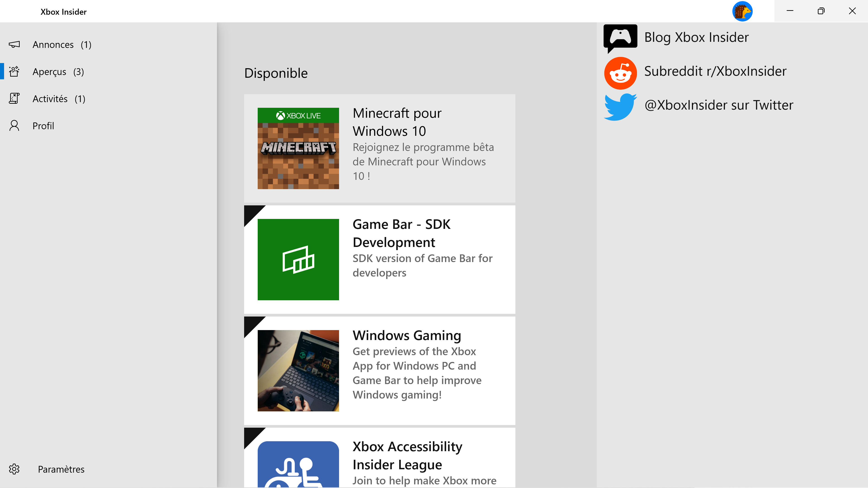Click the Profil person icon
868x488 pixels.
tap(14, 126)
